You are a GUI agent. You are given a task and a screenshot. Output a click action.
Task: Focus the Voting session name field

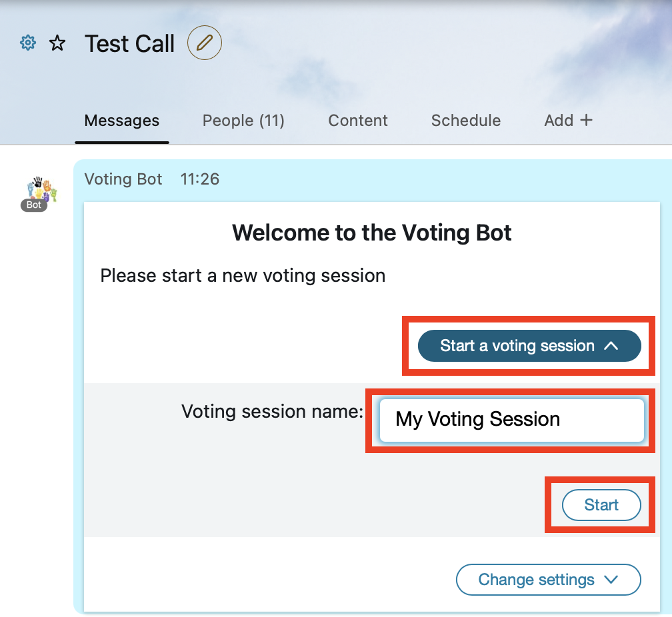tap(512, 420)
